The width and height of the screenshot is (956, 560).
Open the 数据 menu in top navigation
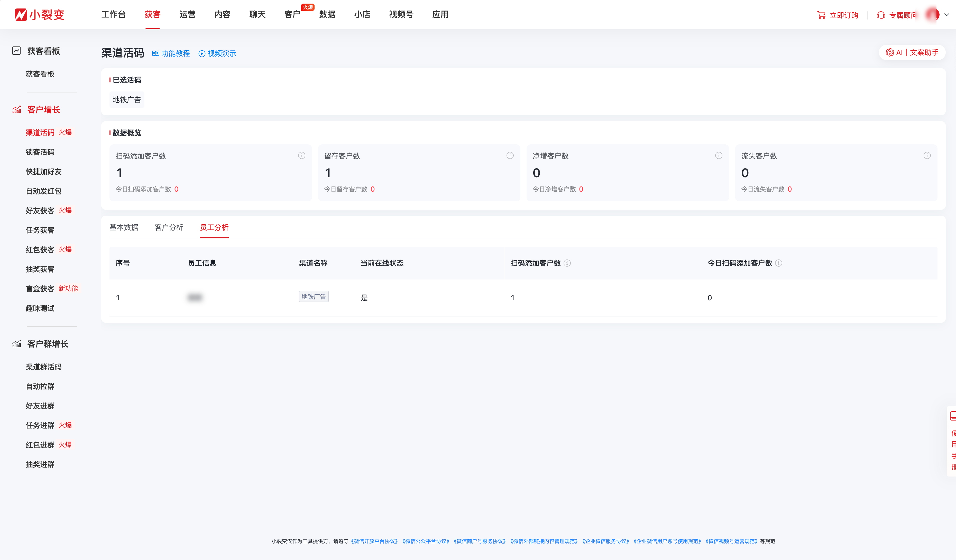[x=327, y=14]
